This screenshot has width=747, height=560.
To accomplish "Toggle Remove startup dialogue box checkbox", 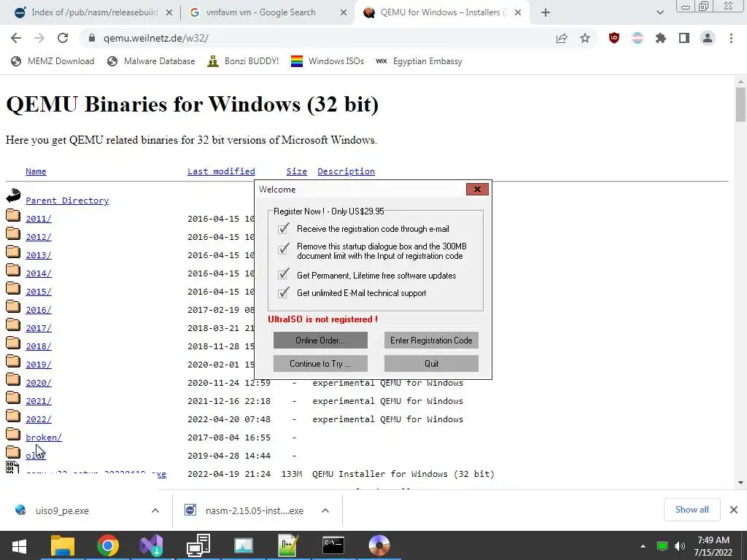I will click(284, 249).
